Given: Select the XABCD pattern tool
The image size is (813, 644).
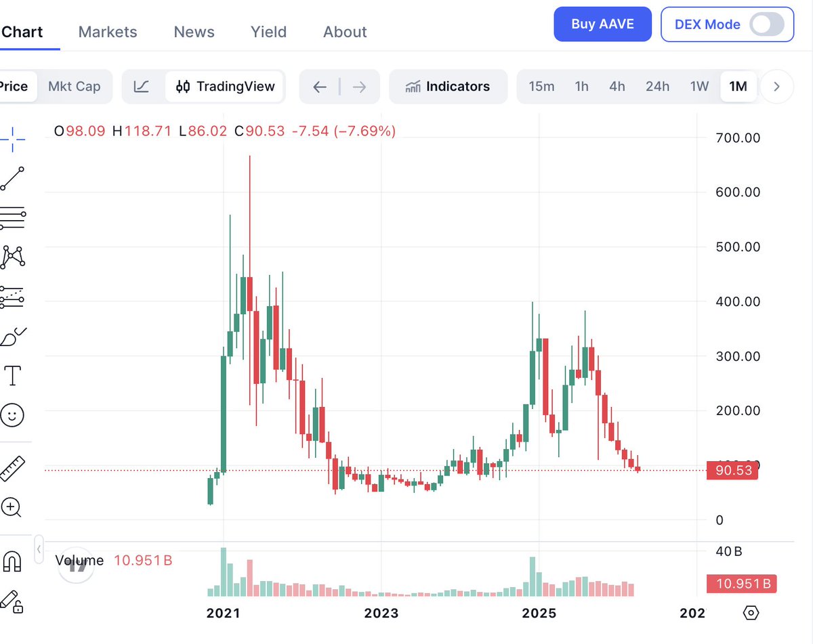Looking at the screenshot, I should (12, 256).
